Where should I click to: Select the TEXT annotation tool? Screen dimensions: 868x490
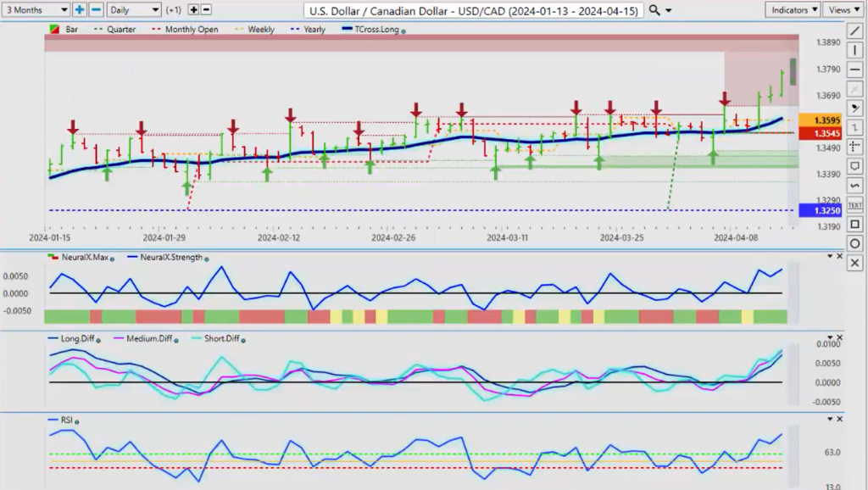coord(854,205)
